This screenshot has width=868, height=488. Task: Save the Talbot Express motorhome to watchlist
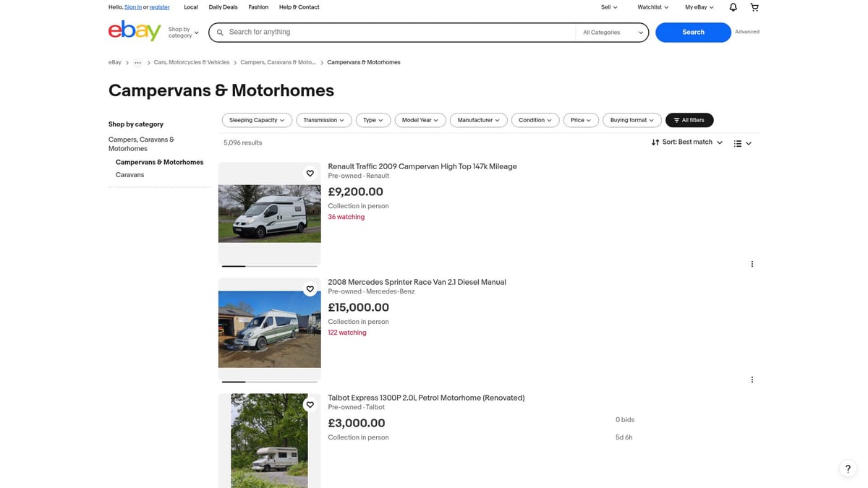click(x=310, y=404)
